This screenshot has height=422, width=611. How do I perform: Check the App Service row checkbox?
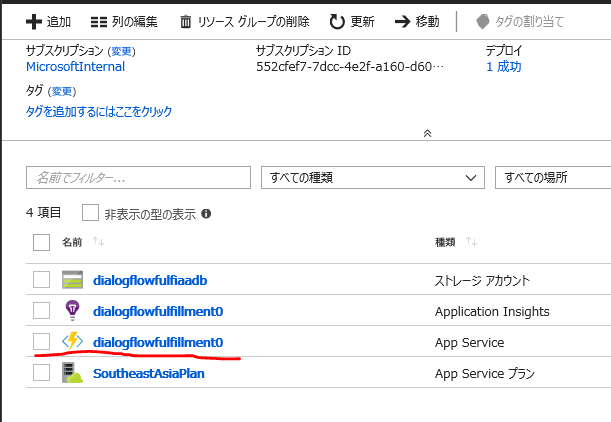tap(41, 342)
